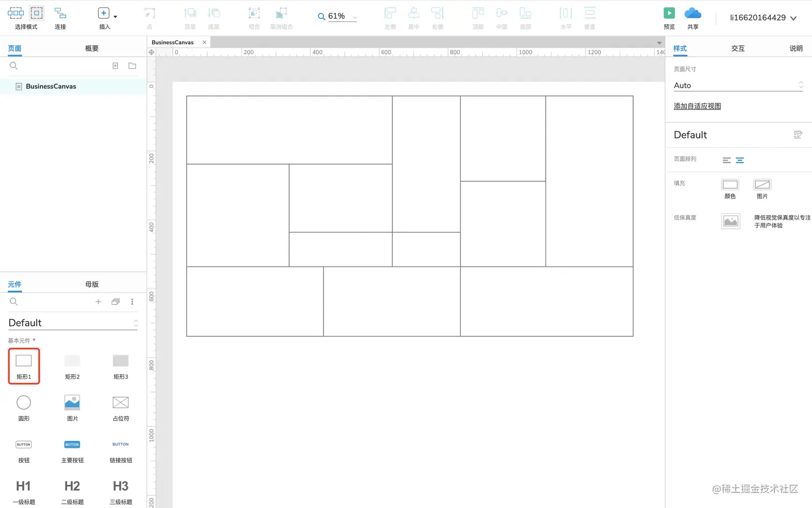Image resolution: width=812 pixels, height=508 pixels.
Task: Click the library image folder icon
Action: pyautogui.click(x=115, y=302)
